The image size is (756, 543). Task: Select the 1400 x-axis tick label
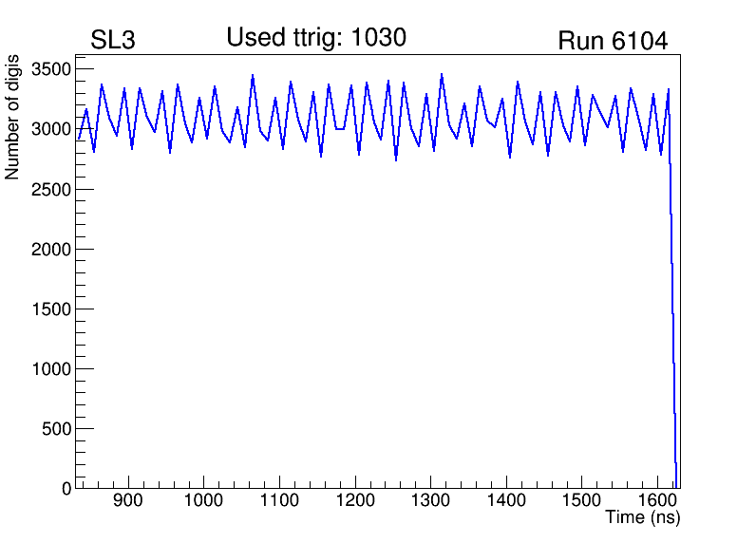(x=505, y=500)
